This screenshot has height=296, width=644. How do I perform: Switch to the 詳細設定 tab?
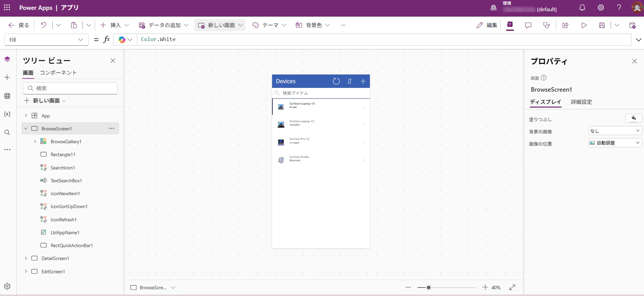click(x=582, y=102)
